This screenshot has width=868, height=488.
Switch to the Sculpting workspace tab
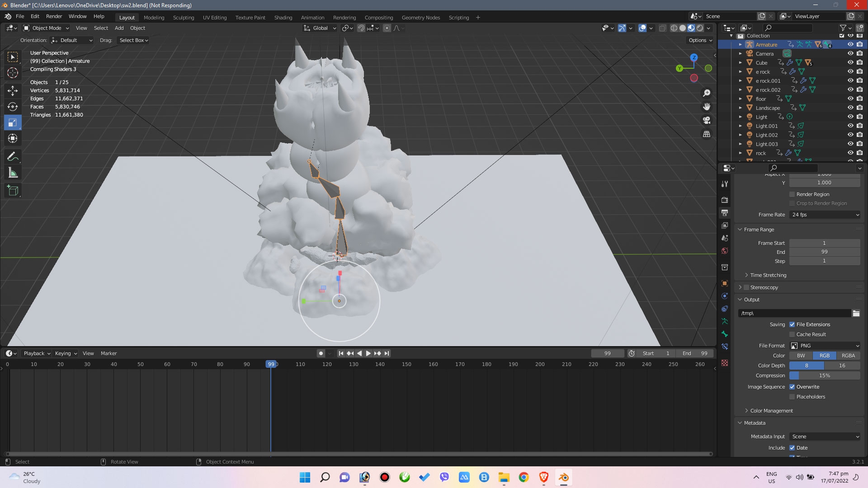[x=183, y=18]
